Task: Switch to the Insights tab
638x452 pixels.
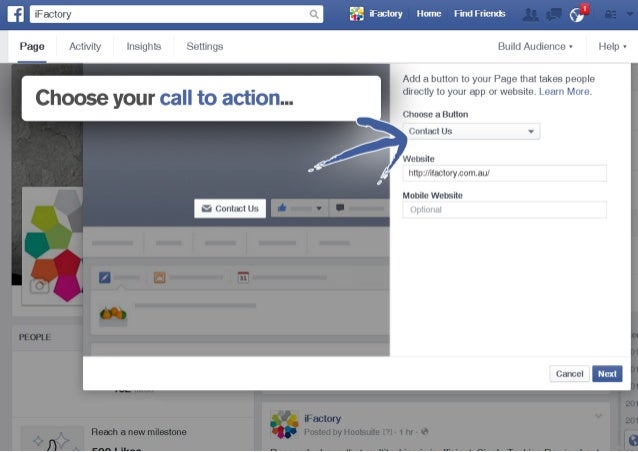Action: (x=144, y=46)
